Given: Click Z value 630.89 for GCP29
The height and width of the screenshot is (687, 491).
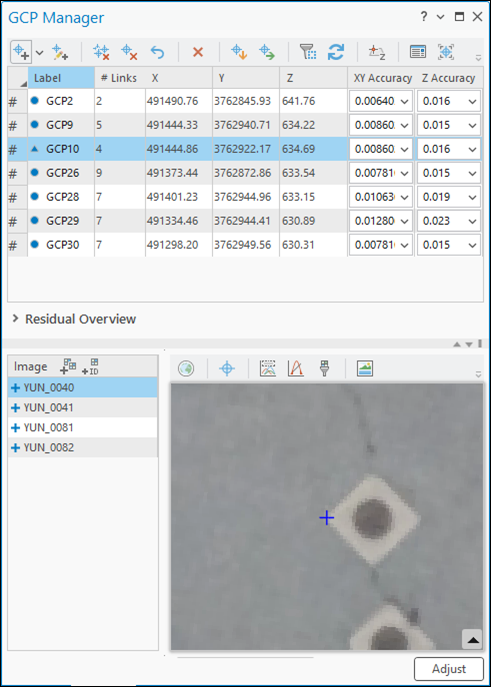Looking at the screenshot, I should coord(298,221).
